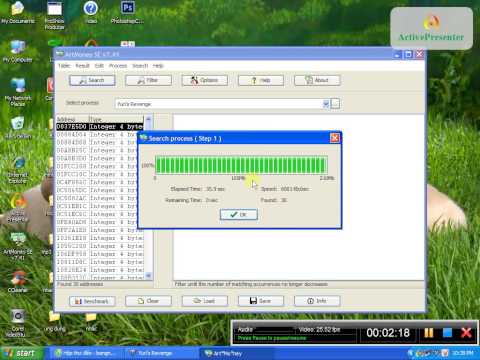Image resolution: width=480 pixels, height=360 pixels.
Task: Click the Help button with question mark
Action: pyautogui.click(x=261, y=80)
